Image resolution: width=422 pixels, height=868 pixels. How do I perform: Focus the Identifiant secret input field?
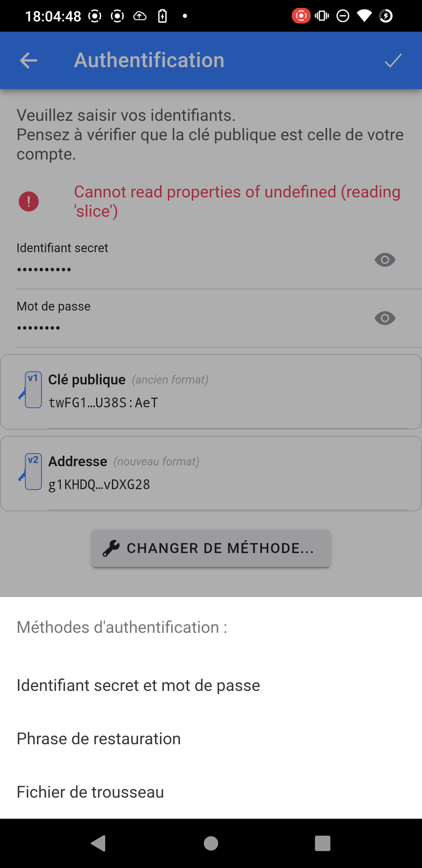click(189, 269)
